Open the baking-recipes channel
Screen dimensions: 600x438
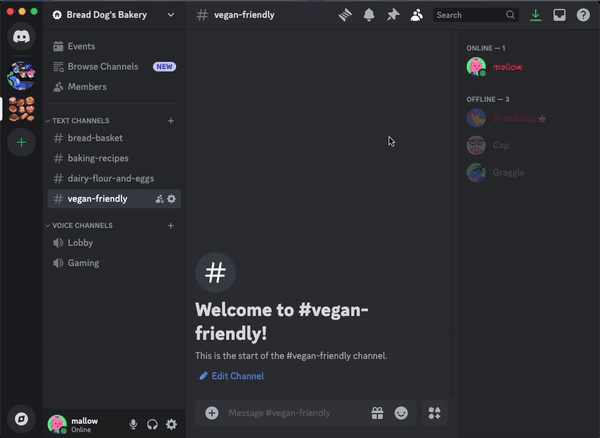click(114, 158)
